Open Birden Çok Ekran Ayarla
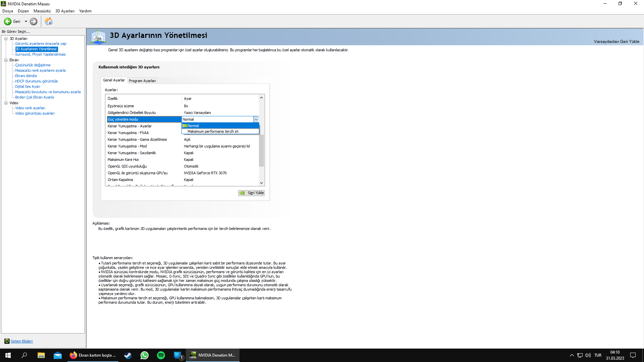The height and width of the screenshot is (362, 644). click(34, 97)
